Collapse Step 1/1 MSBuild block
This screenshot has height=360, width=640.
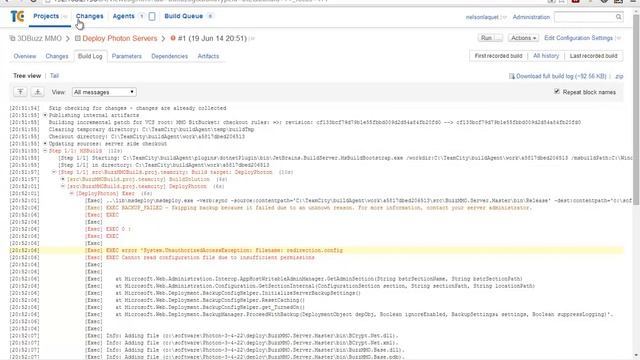(x=45, y=151)
